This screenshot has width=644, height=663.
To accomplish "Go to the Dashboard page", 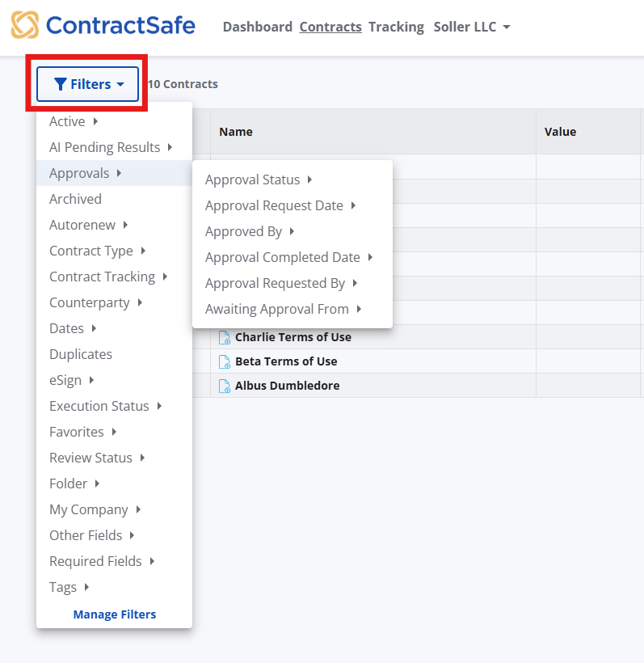I will [257, 27].
